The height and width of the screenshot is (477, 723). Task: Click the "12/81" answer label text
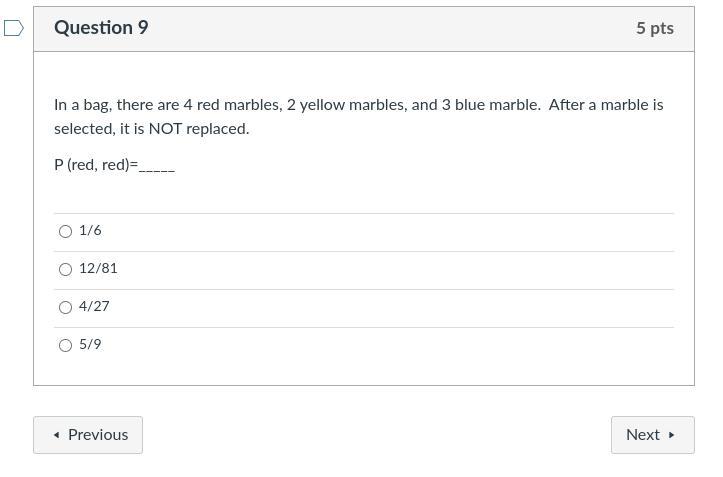pos(98,269)
